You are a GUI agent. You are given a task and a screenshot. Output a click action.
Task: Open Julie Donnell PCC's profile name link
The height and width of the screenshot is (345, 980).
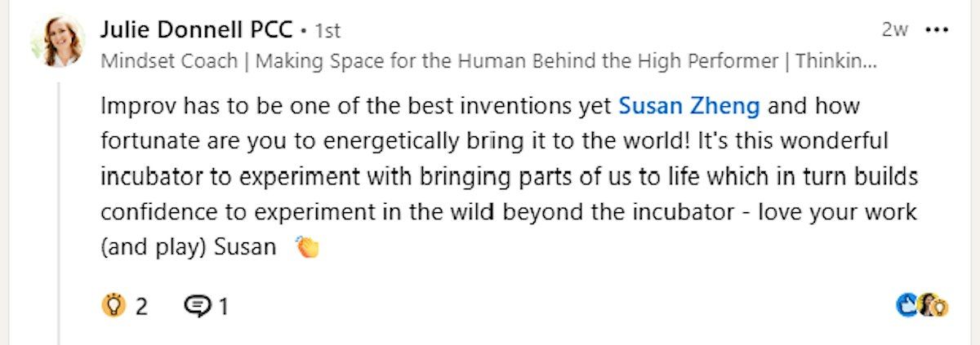196,30
